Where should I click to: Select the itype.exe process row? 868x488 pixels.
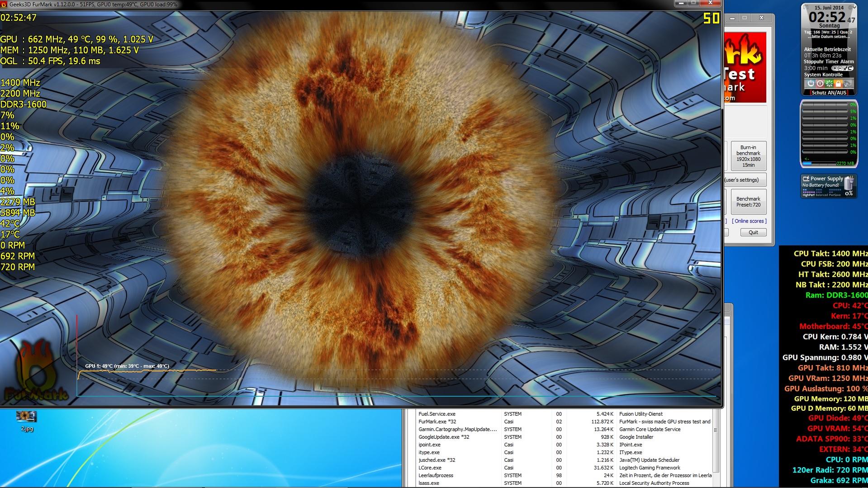[x=564, y=452]
